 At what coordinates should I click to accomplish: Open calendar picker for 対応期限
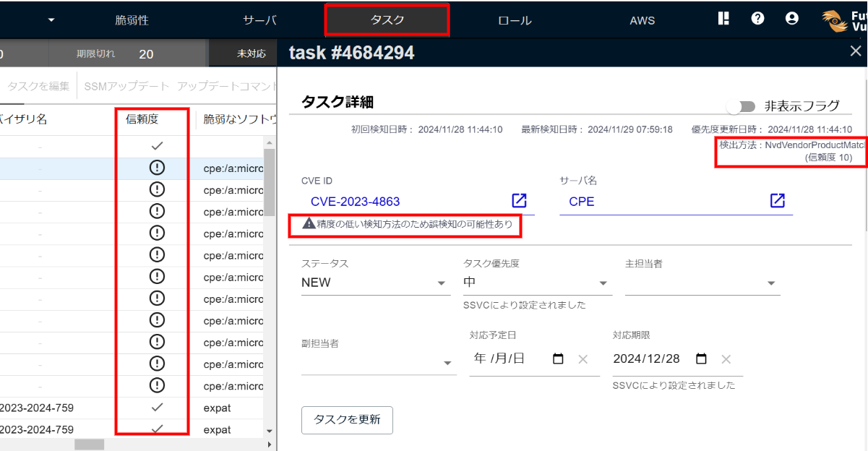(701, 358)
